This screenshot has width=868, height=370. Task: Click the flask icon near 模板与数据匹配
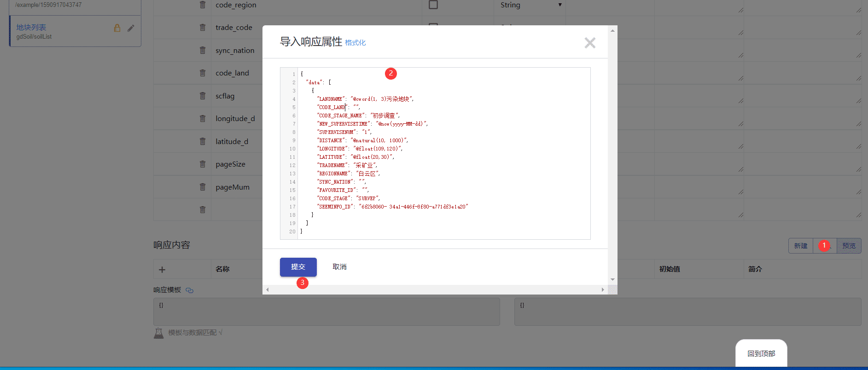pyautogui.click(x=159, y=333)
